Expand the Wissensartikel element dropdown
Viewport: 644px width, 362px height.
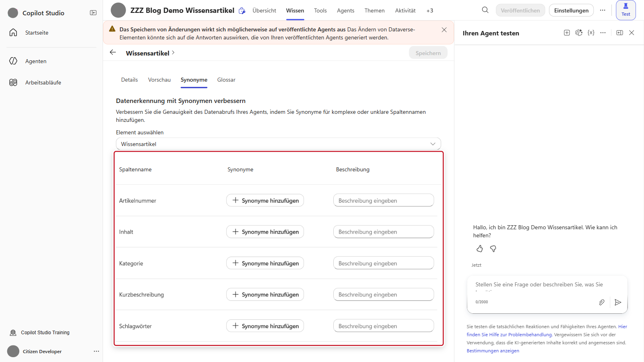coord(279,144)
